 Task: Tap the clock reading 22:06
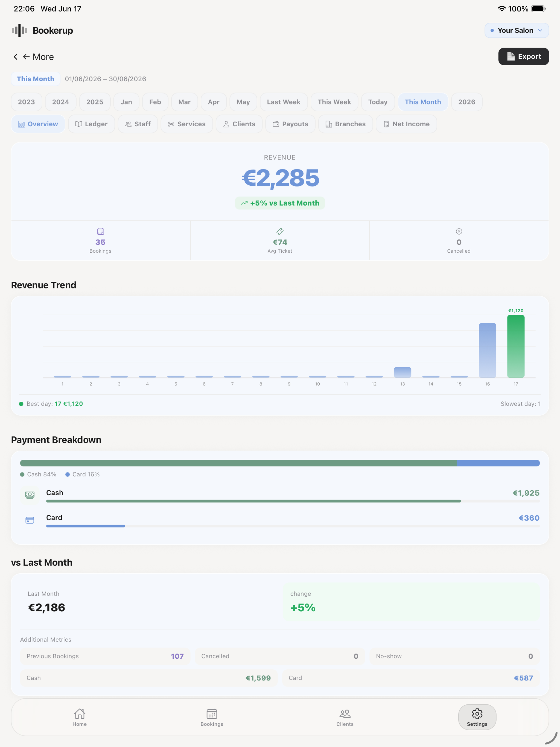click(x=24, y=9)
